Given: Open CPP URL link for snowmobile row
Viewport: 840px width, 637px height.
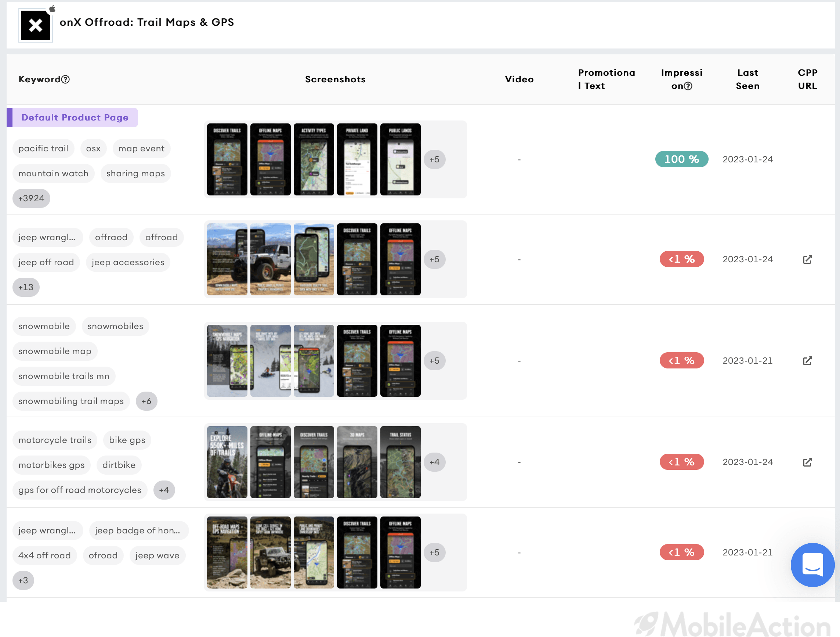Looking at the screenshot, I should [x=807, y=361].
